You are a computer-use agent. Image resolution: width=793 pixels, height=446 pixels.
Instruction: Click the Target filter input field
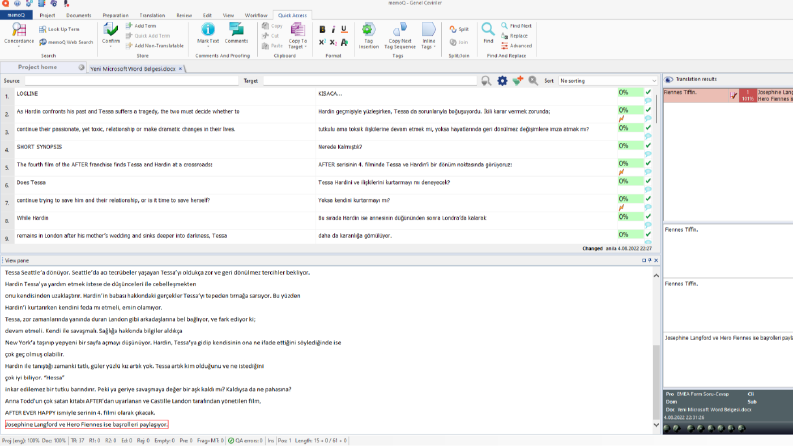(x=370, y=81)
